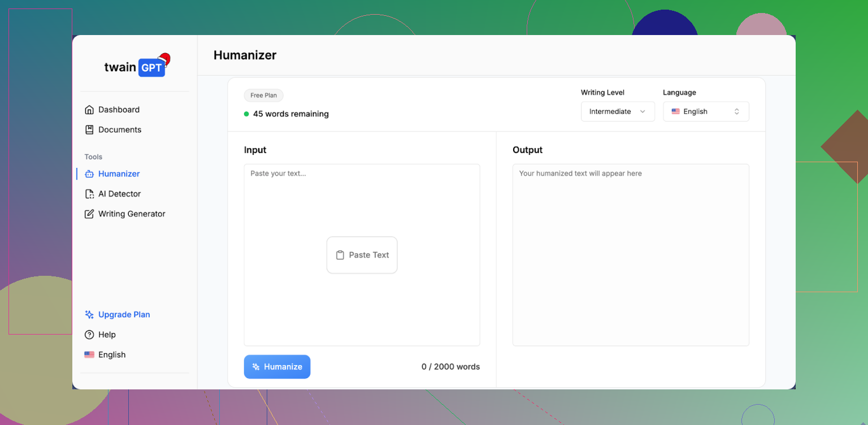Click the Documents book icon

tap(89, 129)
